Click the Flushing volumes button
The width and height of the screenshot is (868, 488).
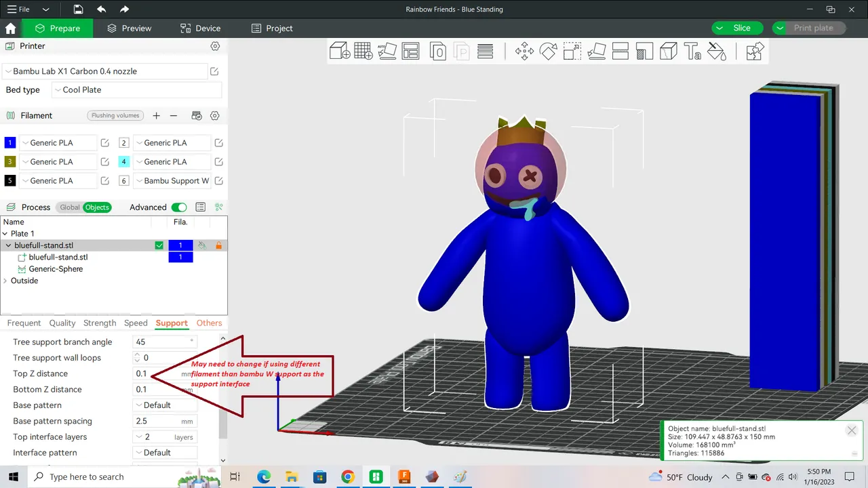[115, 116]
